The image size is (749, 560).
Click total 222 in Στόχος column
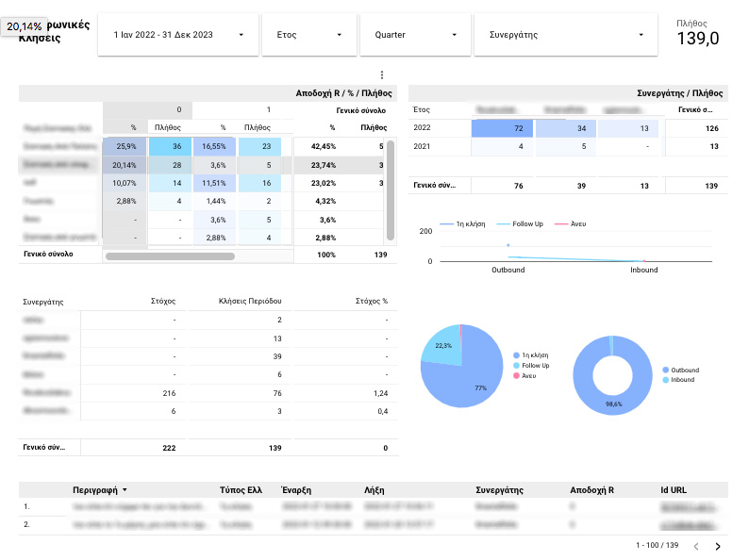pos(169,448)
